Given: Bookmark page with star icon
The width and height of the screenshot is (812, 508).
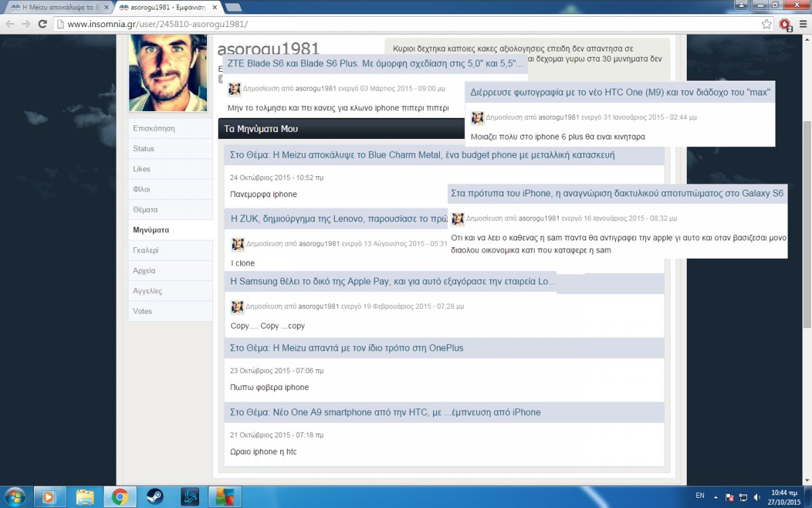Looking at the screenshot, I should coord(767,24).
